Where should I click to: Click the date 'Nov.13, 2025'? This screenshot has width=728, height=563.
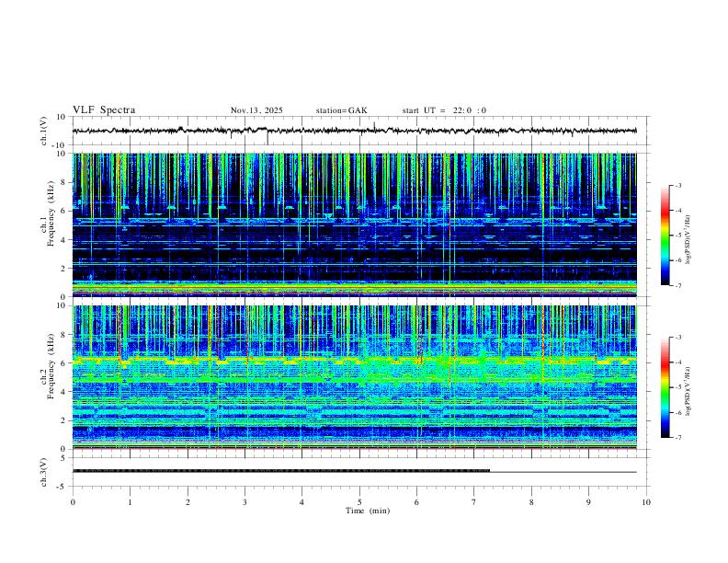(256, 110)
